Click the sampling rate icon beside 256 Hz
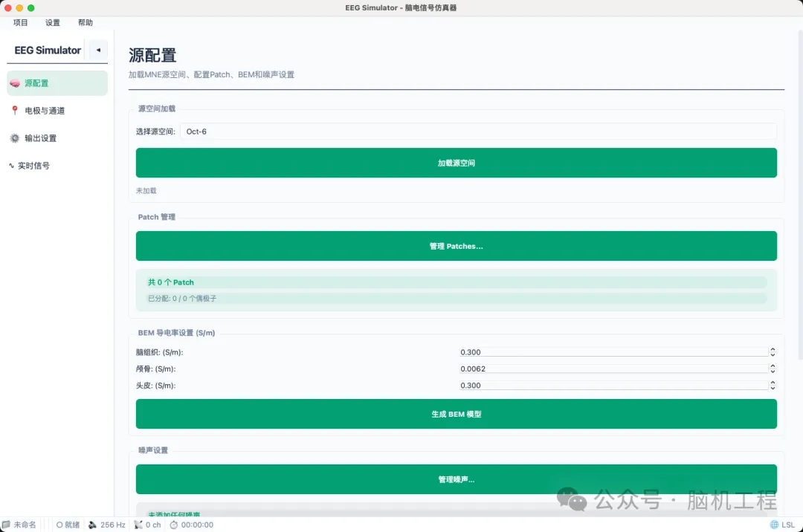Screen dimensions: 803x532 93,525
